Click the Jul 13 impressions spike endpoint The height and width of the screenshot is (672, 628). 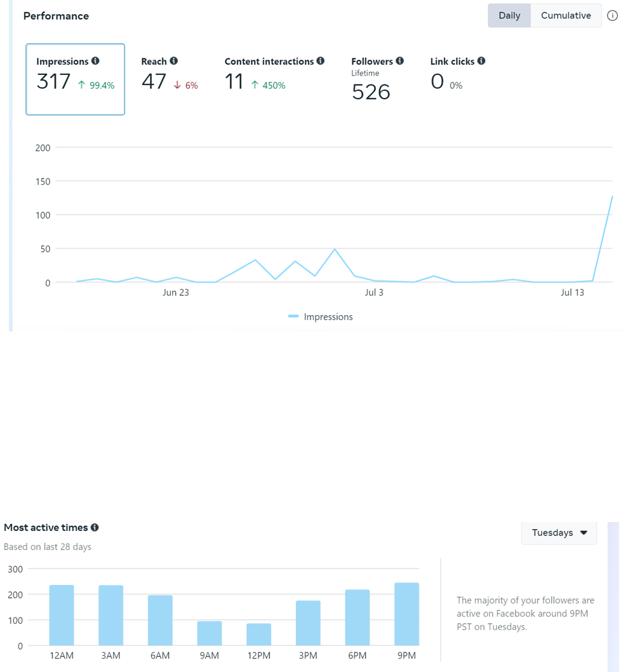[612, 196]
